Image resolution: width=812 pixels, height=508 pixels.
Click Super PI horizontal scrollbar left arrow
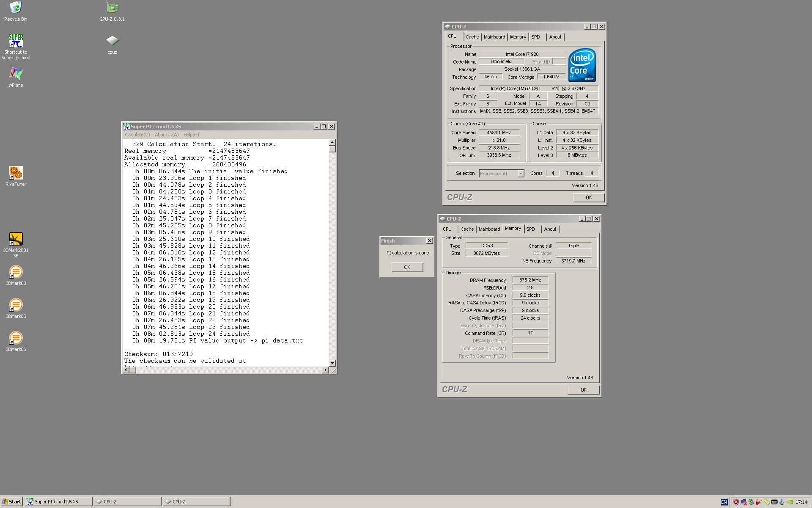click(126, 370)
